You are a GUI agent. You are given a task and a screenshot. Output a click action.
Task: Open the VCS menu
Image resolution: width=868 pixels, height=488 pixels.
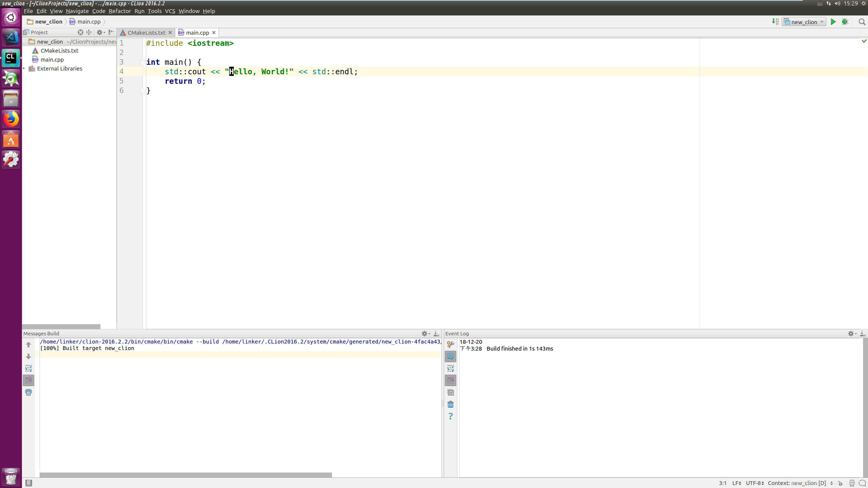pos(170,11)
